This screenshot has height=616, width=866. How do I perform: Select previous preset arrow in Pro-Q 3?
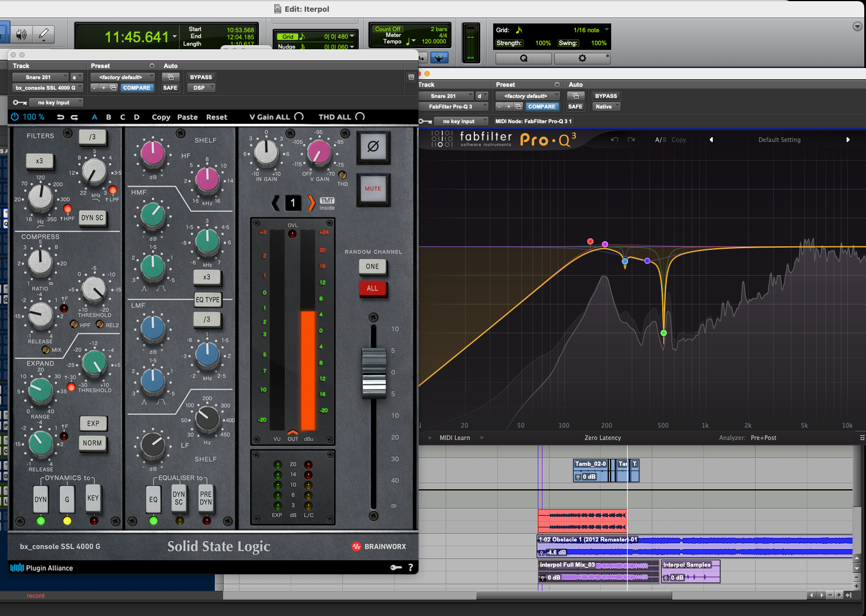[712, 140]
